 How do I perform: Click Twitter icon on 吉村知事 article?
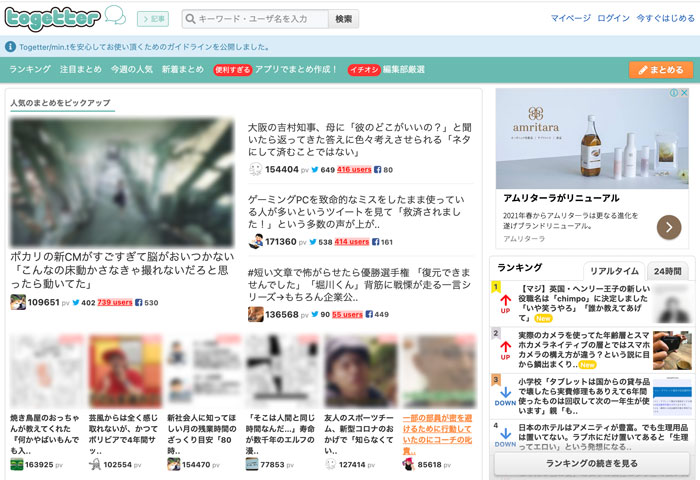coord(315,170)
